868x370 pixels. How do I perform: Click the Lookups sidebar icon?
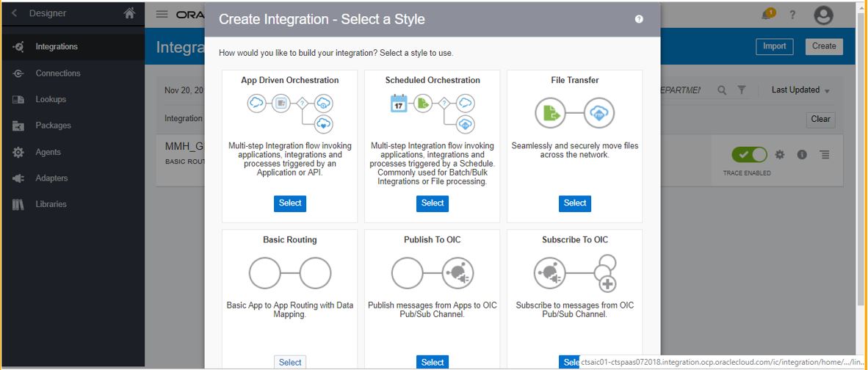(x=18, y=100)
